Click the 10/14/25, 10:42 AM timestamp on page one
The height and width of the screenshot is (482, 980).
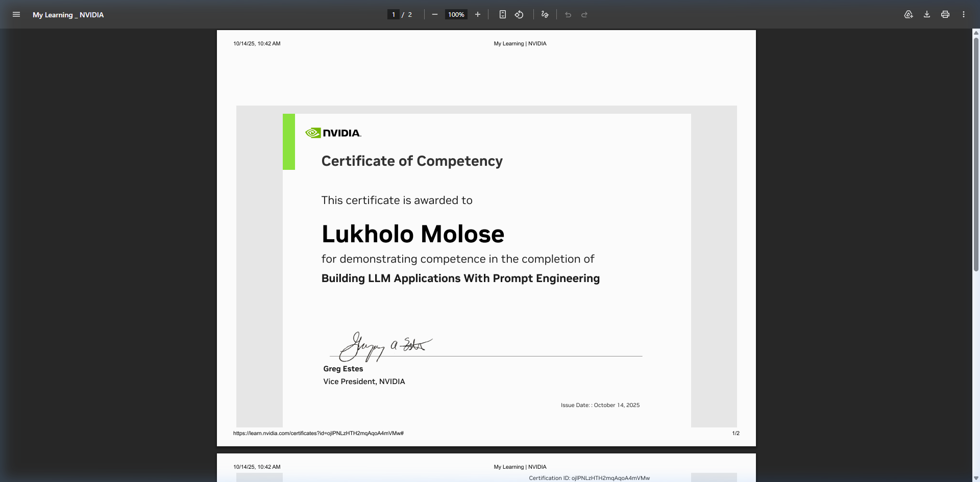(x=257, y=43)
